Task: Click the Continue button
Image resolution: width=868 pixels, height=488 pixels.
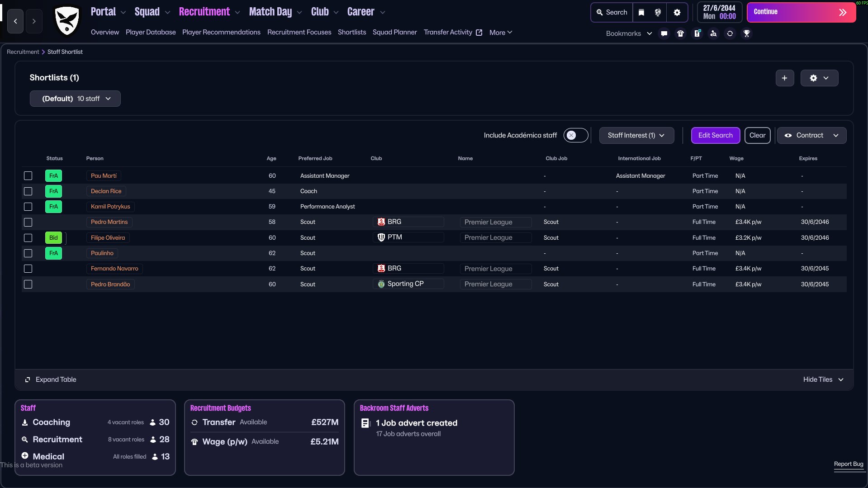Action: pos(801,12)
